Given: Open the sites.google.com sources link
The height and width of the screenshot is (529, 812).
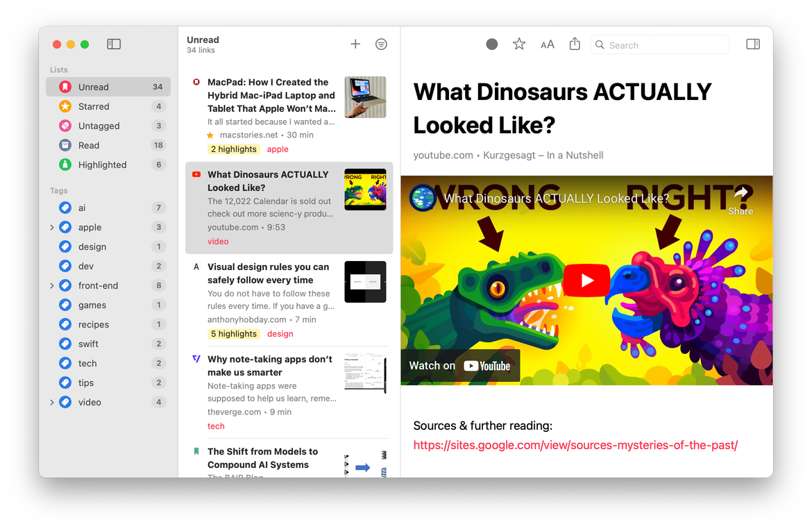Looking at the screenshot, I should [575, 445].
